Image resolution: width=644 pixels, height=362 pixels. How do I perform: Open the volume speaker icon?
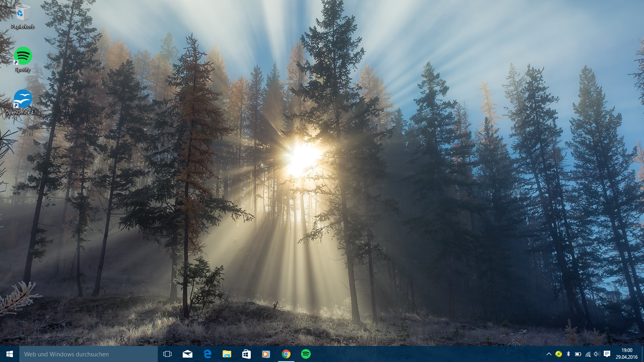pos(597,354)
